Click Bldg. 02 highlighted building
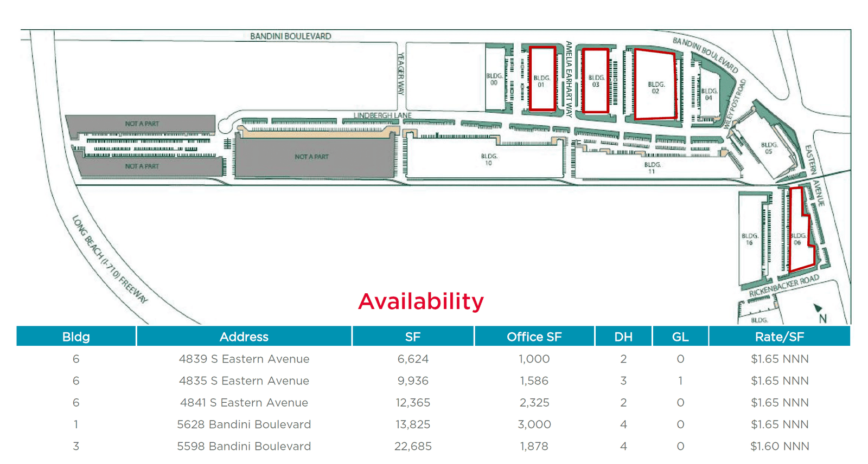The height and width of the screenshot is (464, 868). [x=655, y=86]
